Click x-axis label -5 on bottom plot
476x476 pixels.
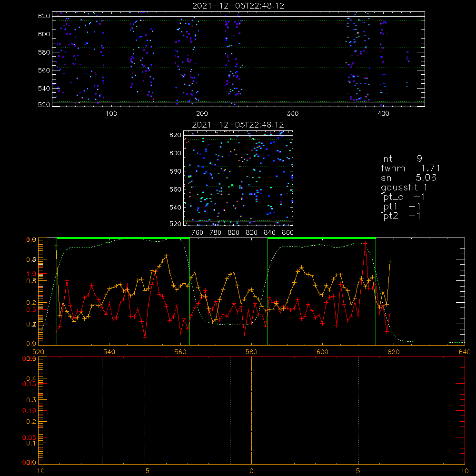(x=145, y=471)
